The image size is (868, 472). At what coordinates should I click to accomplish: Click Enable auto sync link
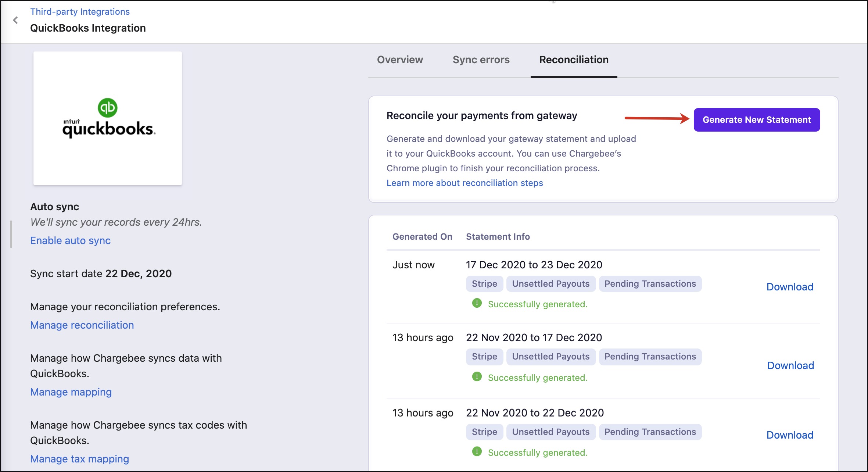coord(70,240)
